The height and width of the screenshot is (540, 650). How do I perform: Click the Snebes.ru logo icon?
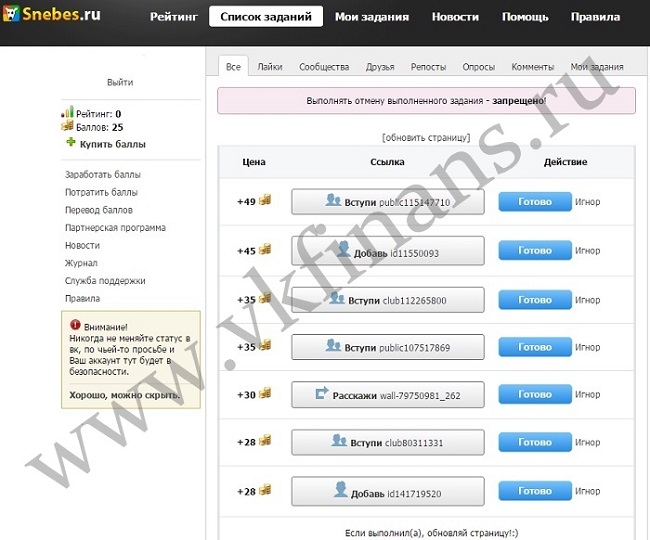(x=11, y=13)
